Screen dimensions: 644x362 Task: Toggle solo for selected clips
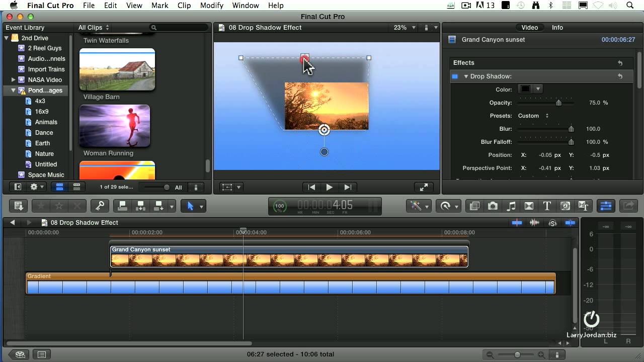tap(552, 223)
